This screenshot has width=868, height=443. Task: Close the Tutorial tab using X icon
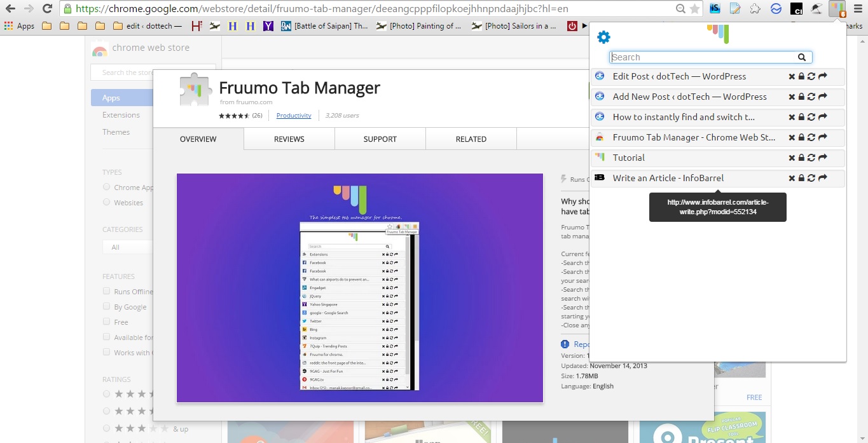pyautogui.click(x=792, y=158)
